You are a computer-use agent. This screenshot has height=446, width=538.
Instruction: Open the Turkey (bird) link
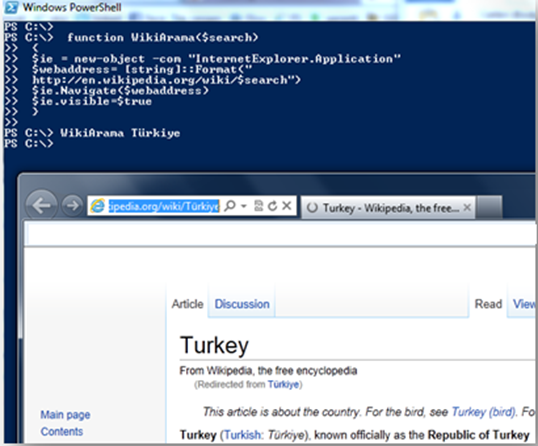click(483, 411)
